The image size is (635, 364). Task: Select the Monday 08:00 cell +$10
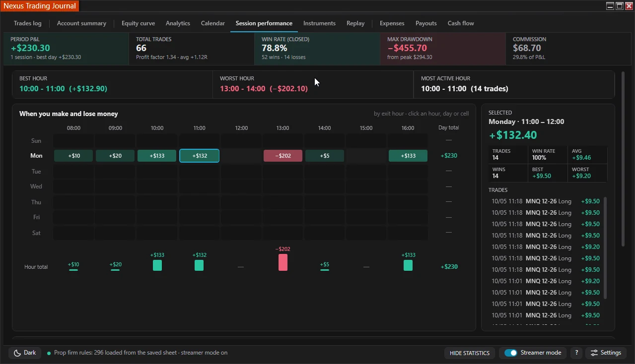[x=73, y=156]
